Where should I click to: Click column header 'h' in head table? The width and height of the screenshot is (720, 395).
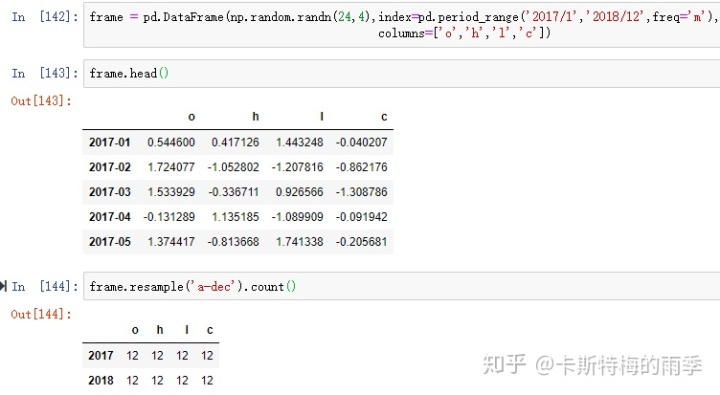pyautogui.click(x=256, y=117)
